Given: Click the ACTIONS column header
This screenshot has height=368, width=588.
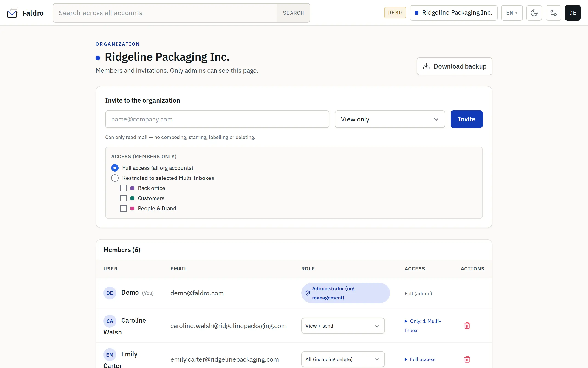Looking at the screenshot, I should pyautogui.click(x=472, y=269).
